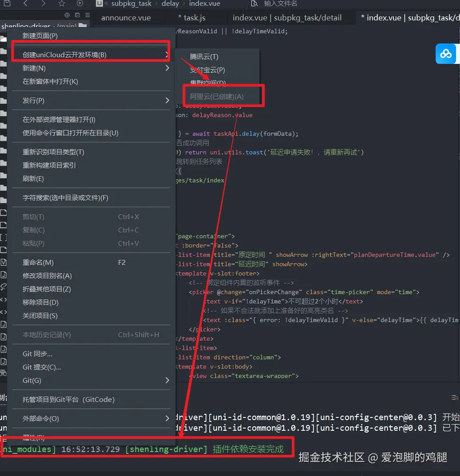Open the project panel hamburger menu

coord(87,15)
